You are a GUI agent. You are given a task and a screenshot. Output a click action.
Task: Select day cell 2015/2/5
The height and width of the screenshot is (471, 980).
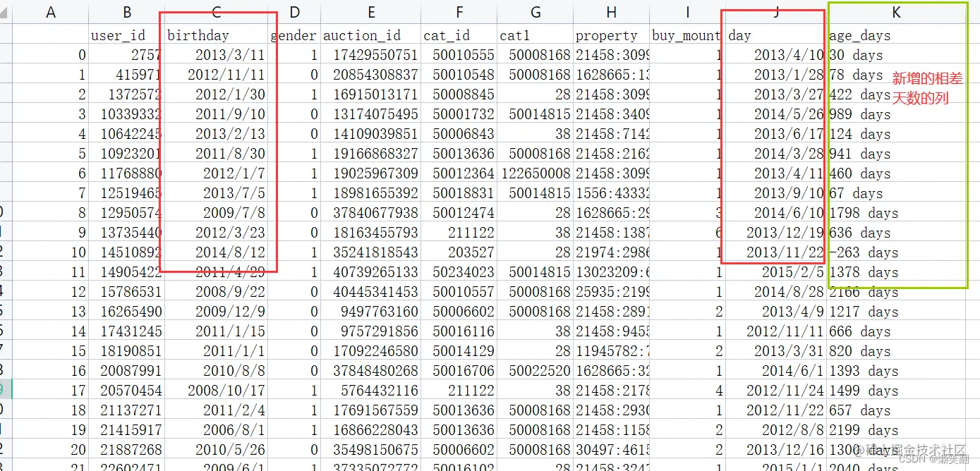[x=776, y=272]
